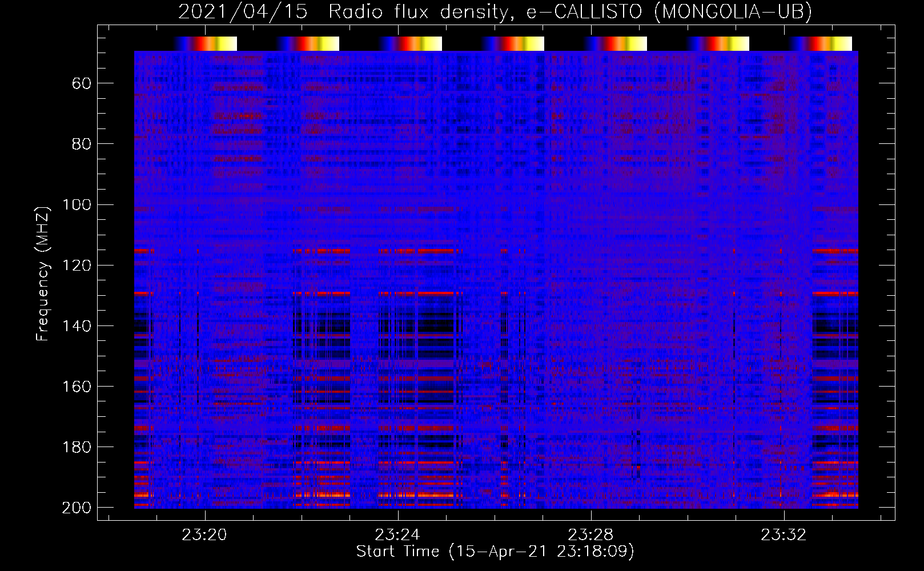Click the 'Start Time (15-Apr-21 23:18:09)' label
This screenshot has height=571, width=924.
tap(495, 552)
